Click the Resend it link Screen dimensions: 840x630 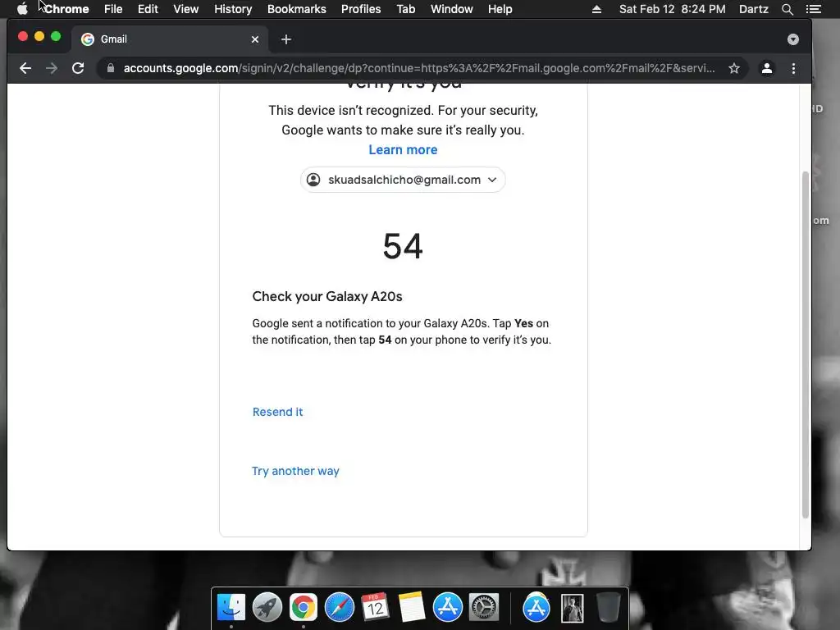click(277, 412)
